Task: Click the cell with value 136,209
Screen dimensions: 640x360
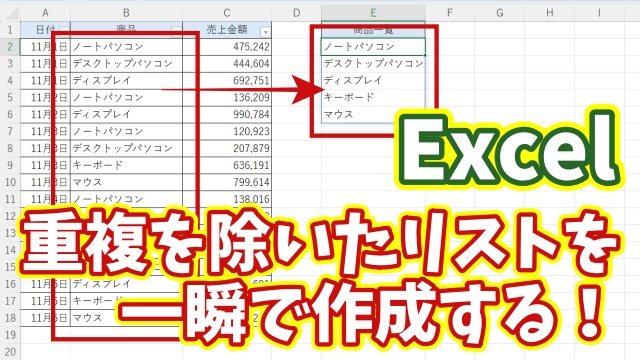Action: (x=227, y=98)
